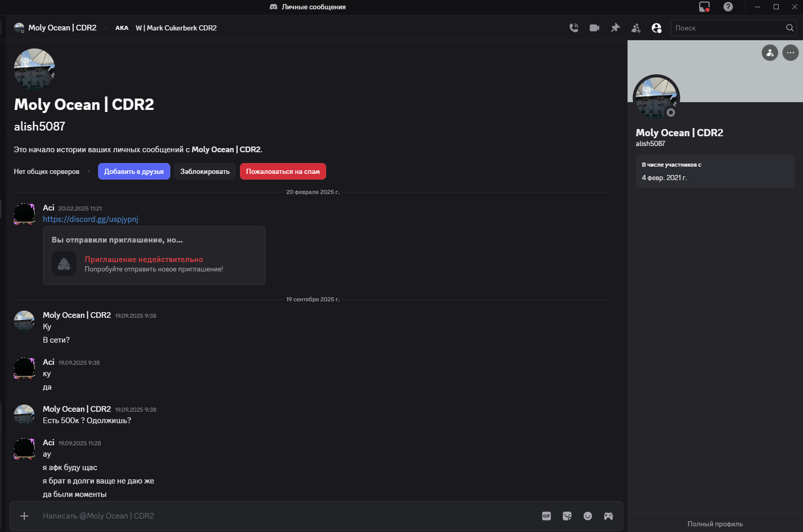Click the large Moly Ocean avatar in chat header
The width and height of the screenshot is (803, 532).
[35, 69]
